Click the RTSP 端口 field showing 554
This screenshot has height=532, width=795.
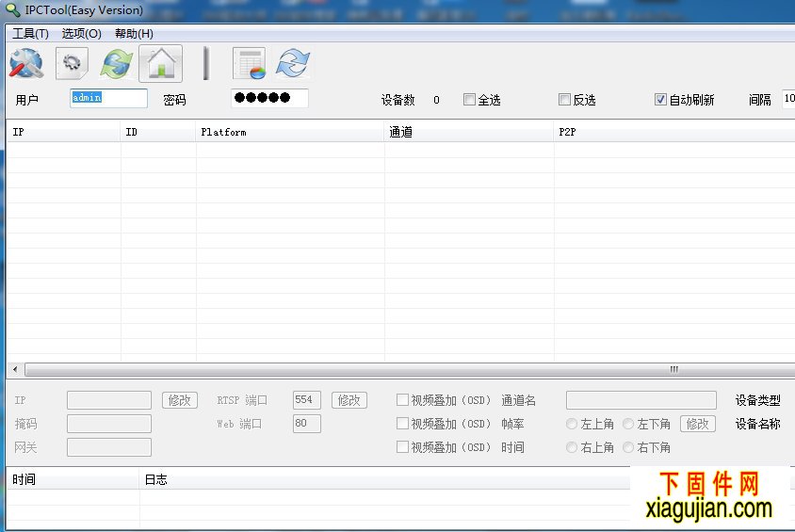click(x=307, y=400)
